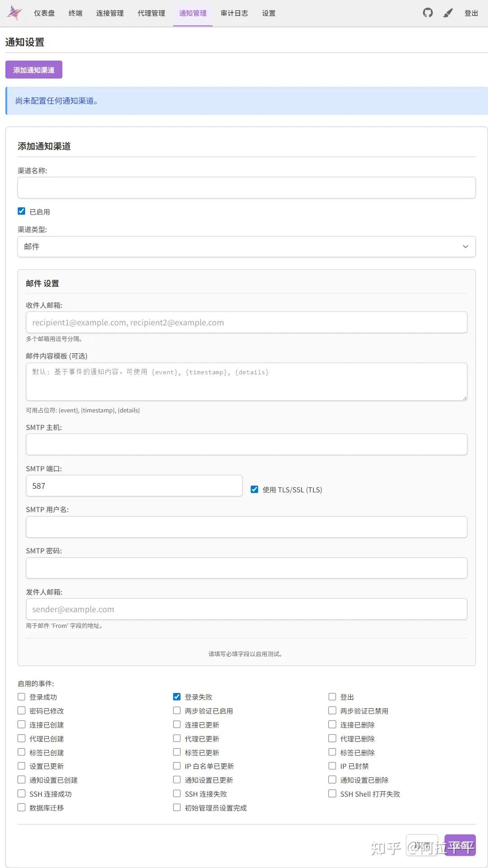Enable the 两步验证已启用 checkbox
This screenshot has height=868, width=488.
point(177,710)
